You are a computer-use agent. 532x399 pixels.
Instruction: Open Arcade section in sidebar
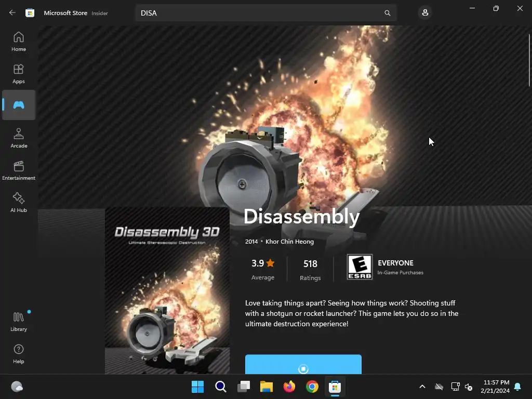pos(19,138)
